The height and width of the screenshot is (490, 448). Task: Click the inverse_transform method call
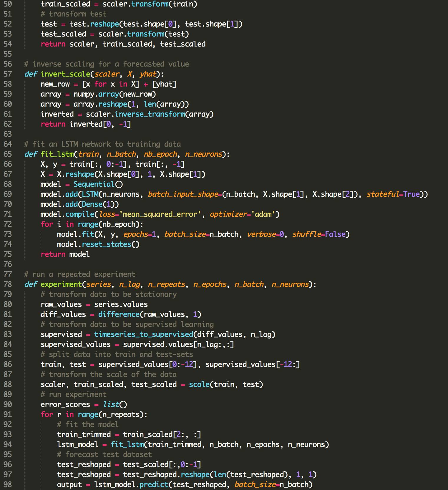pyautogui.click(x=150, y=114)
